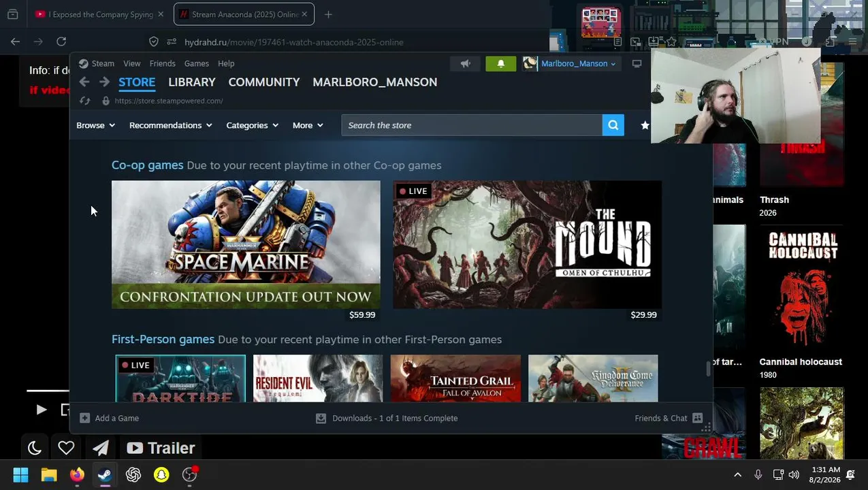The height and width of the screenshot is (490, 868).
Task: Click the Trailer button on movie page
Action: (161, 448)
